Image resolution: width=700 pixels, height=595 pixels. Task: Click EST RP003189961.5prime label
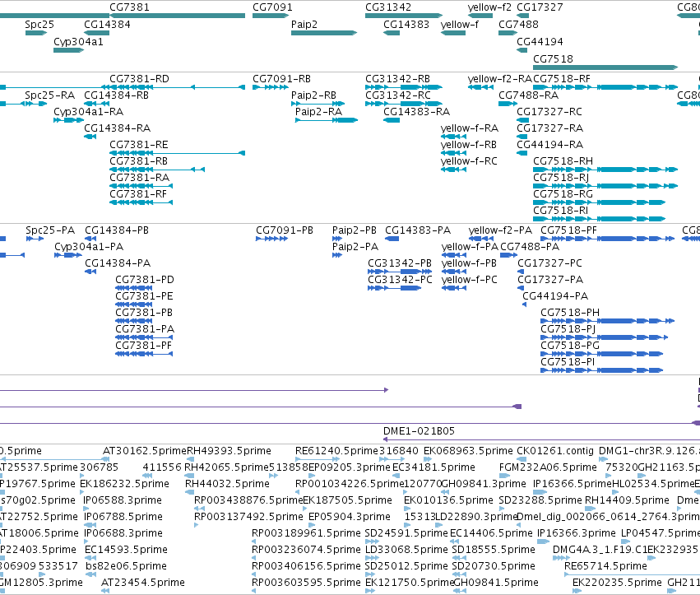point(306,533)
